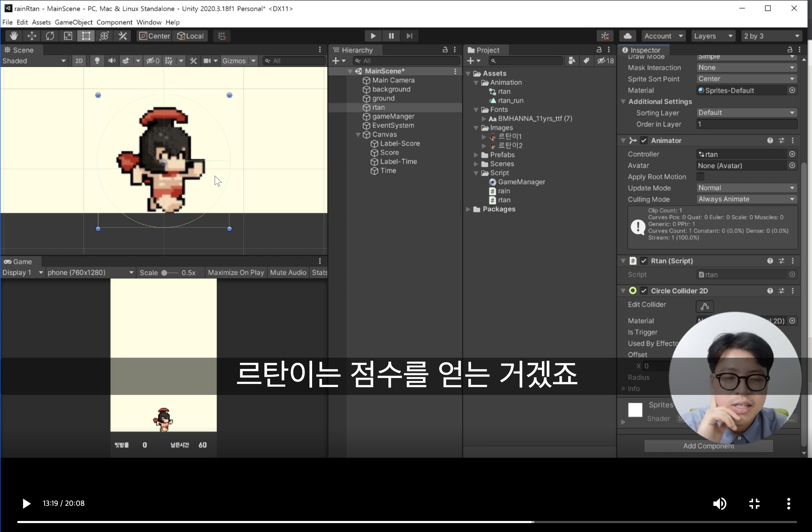Image resolution: width=812 pixels, height=532 pixels.
Task: Open the Gizmos dropdown
Action: (x=239, y=61)
